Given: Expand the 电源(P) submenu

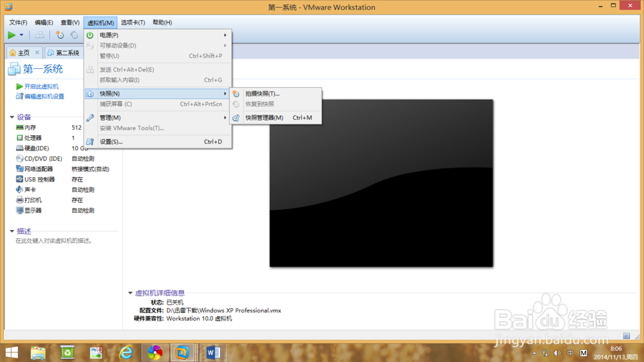Looking at the screenshot, I should click(x=158, y=35).
